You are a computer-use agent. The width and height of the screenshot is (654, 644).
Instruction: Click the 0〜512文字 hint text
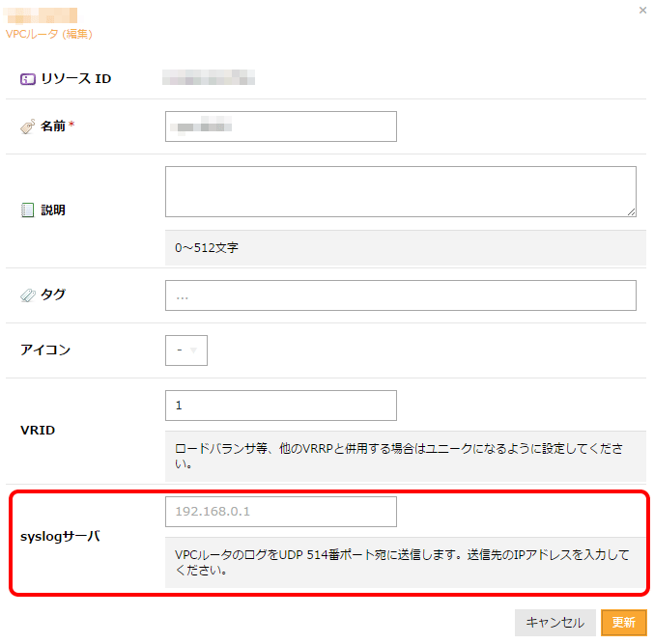point(207,248)
